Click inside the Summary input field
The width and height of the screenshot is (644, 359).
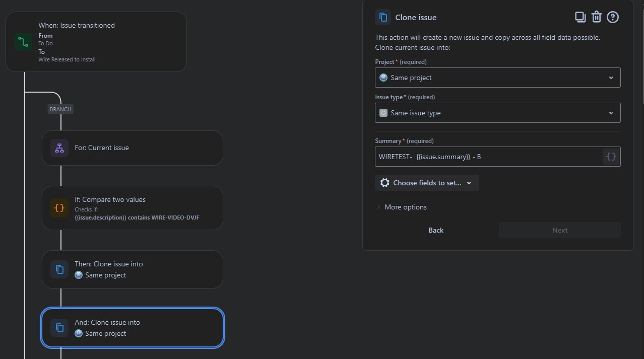[484, 157]
